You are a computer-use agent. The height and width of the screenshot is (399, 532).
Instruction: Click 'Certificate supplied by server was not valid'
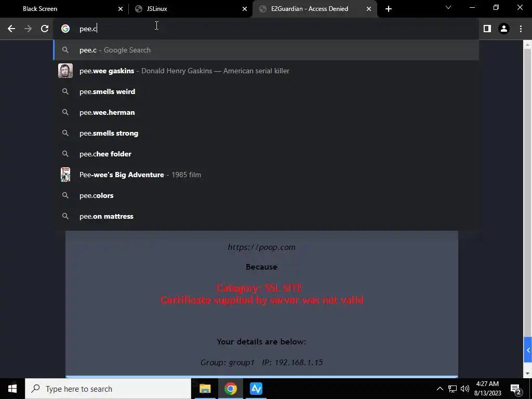[x=262, y=300]
